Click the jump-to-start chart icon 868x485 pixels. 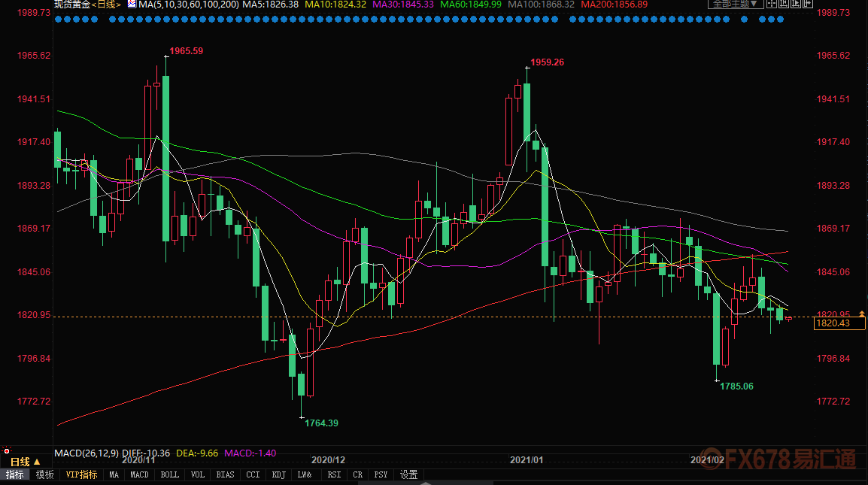(x=785, y=5)
